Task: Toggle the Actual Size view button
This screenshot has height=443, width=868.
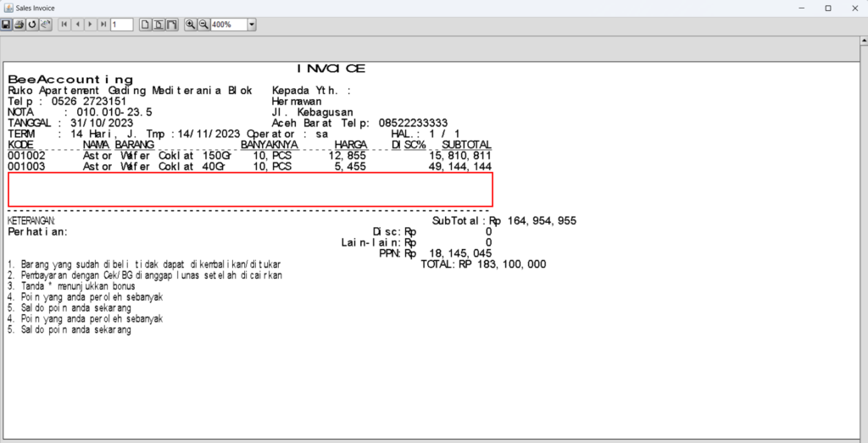Action: pyautogui.click(x=145, y=25)
